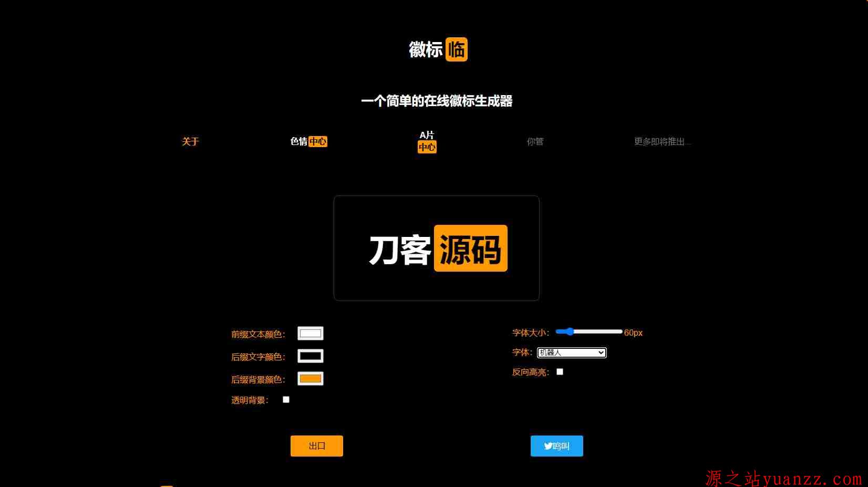The width and height of the screenshot is (868, 487).
Task: Click the heading 一个简单的在线徽标生成器
Action: point(437,101)
